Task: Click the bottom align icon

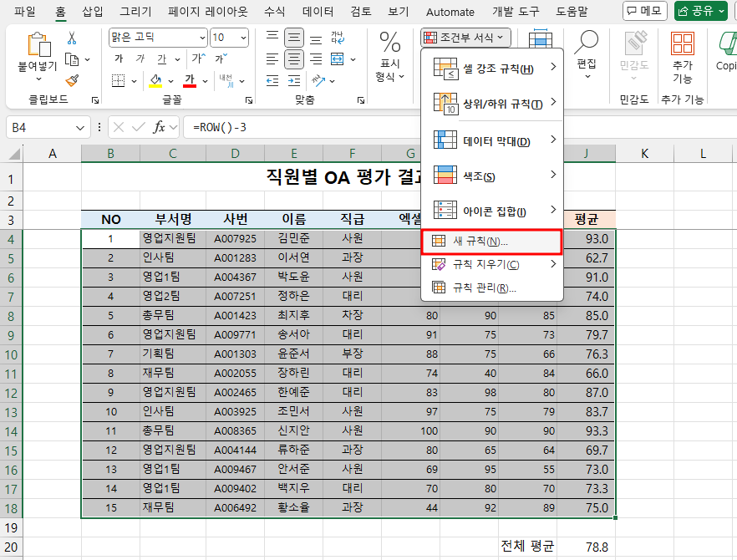Action: [316, 38]
